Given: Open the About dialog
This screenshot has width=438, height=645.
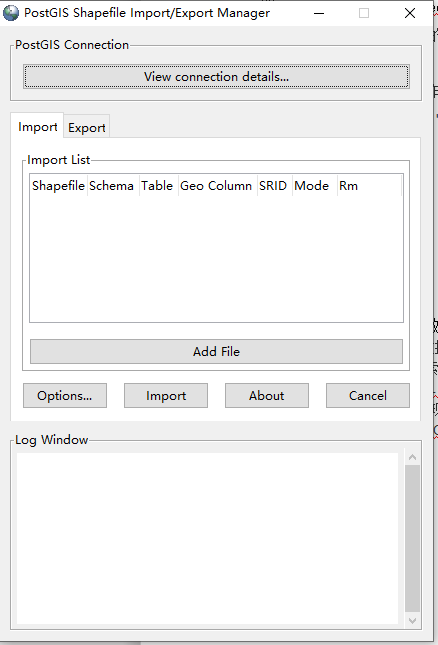Looking at the screenshot, I should coord(267,396).
